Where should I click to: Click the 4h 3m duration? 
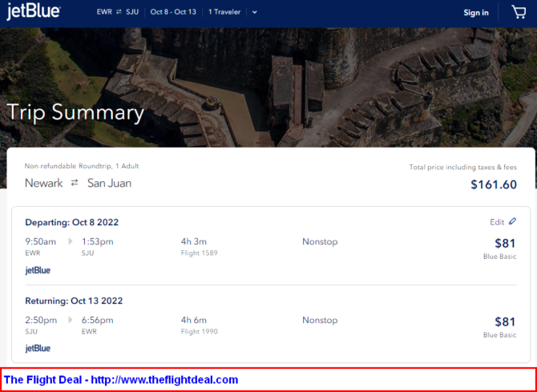click(194, 241)
